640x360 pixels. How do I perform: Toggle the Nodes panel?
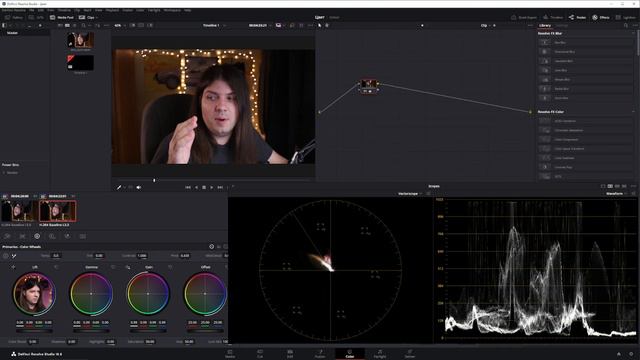click(x=577, y=18)
